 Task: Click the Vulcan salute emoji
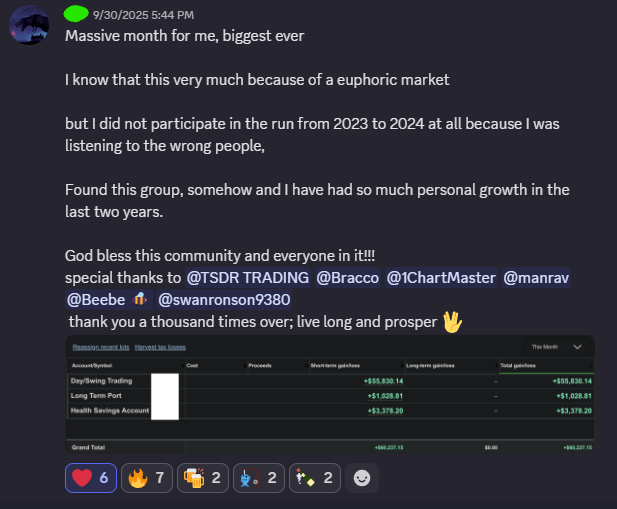pos(452,322)
